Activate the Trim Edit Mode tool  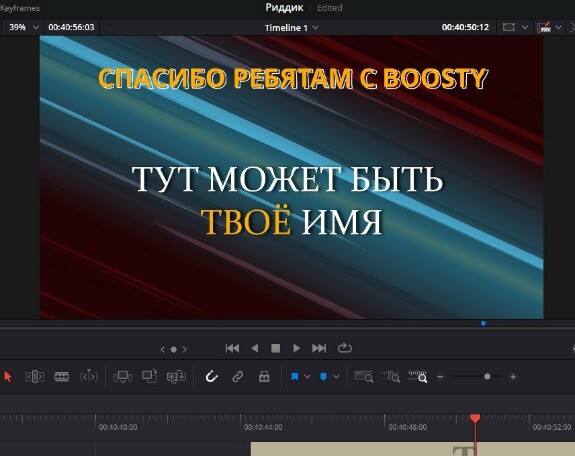click(34, 377)
